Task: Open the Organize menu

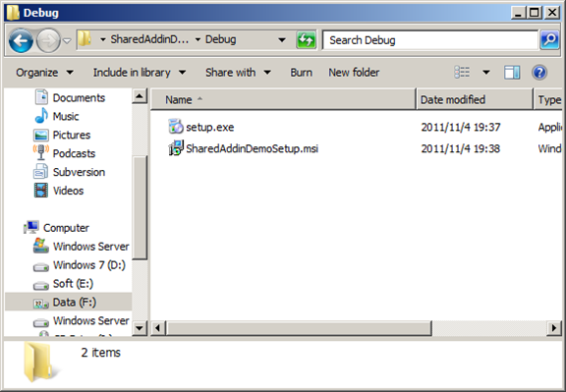Action: [44, 73]
